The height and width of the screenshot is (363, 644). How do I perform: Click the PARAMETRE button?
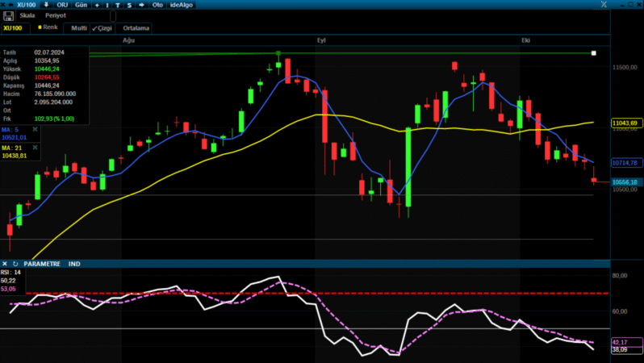tap(42, 264)
